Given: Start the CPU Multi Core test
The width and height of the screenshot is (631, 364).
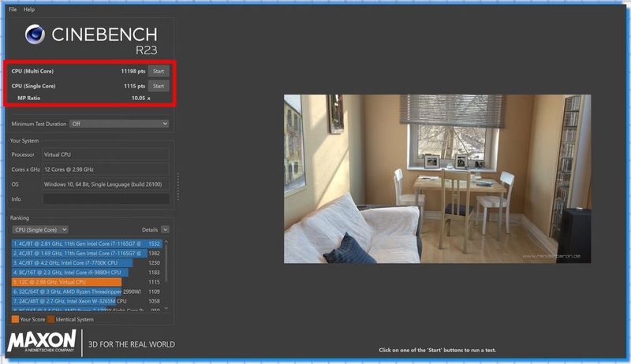Looking at the screenshot, I should click(159, 71).
